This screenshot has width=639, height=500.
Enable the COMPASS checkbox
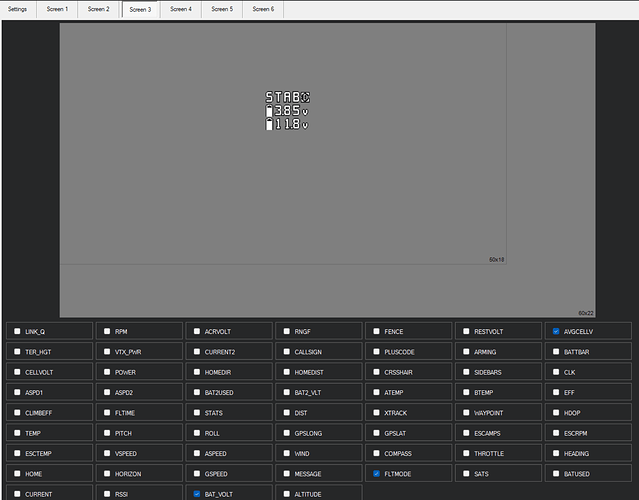376,454
